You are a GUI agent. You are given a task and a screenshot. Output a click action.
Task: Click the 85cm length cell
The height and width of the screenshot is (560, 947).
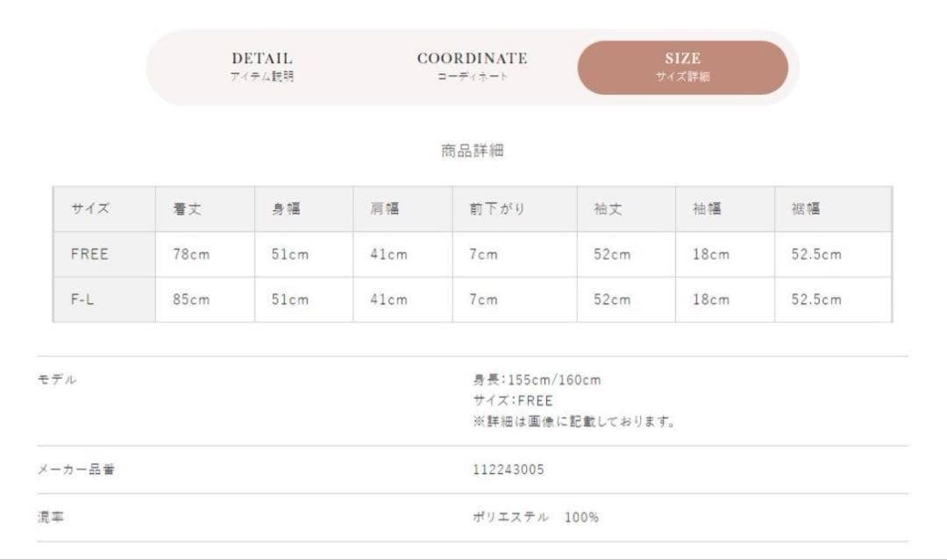[191, 300]
